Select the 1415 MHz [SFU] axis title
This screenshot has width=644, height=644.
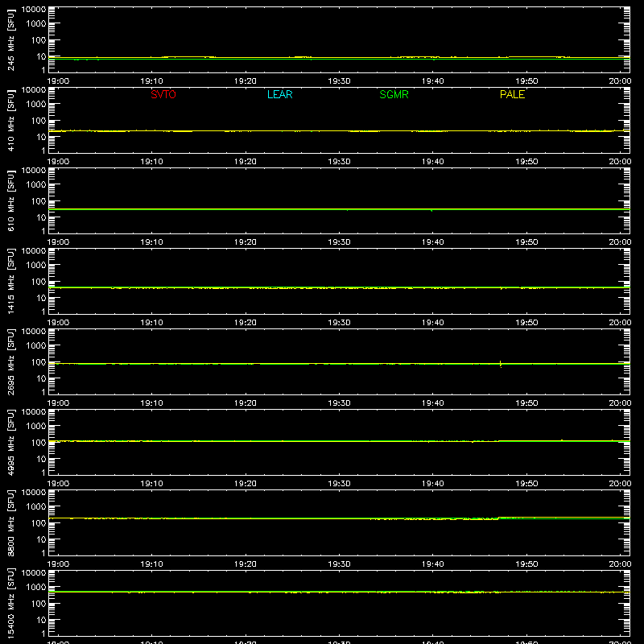coord(11,282)
